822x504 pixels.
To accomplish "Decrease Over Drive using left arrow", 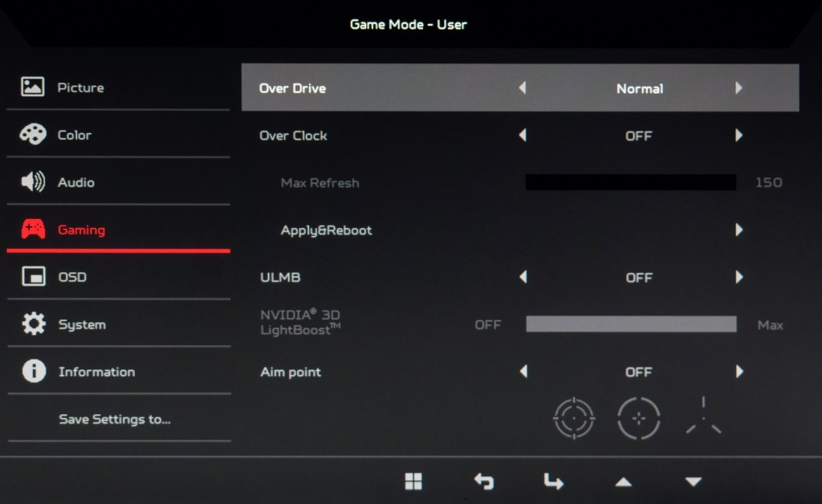I will tap(523, 87).
